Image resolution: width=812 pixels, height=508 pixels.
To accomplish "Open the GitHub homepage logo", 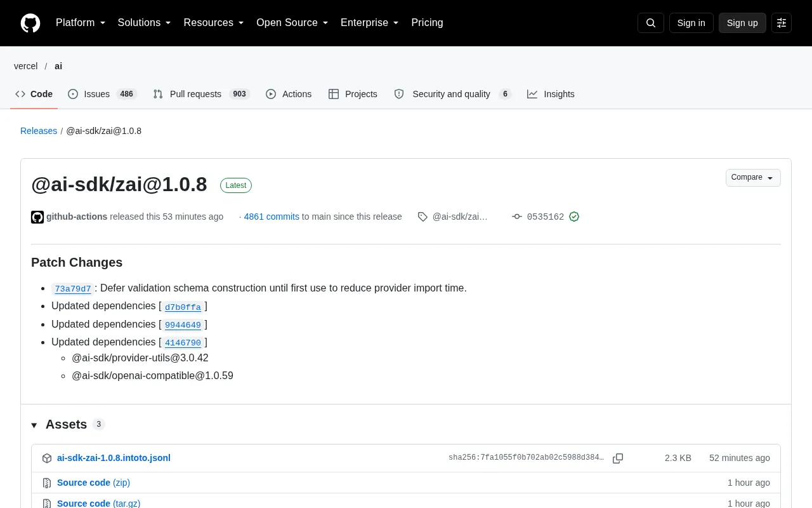I will (x=30, y=23).
